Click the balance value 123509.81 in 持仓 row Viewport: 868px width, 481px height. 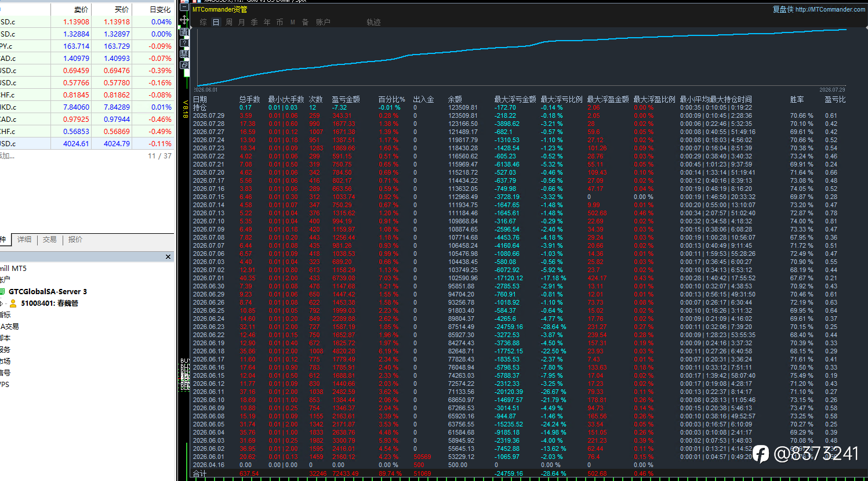(463, 107)
